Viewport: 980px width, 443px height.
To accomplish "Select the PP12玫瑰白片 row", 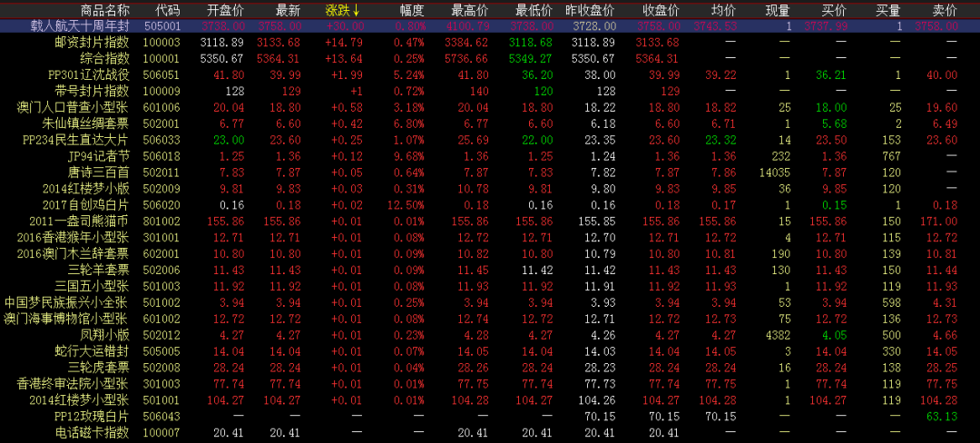I will 490,416.
